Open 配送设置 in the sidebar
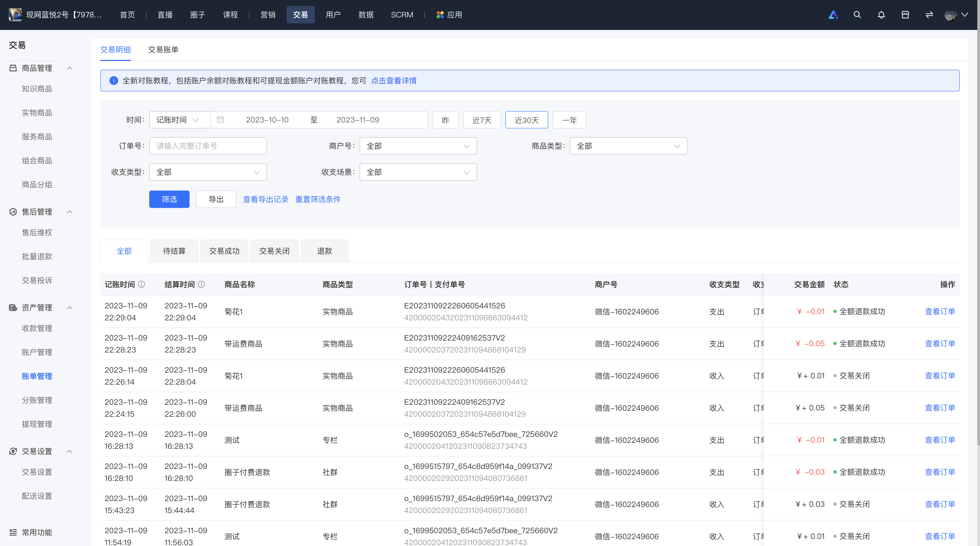Screen dimensions: 980x546 37,496
